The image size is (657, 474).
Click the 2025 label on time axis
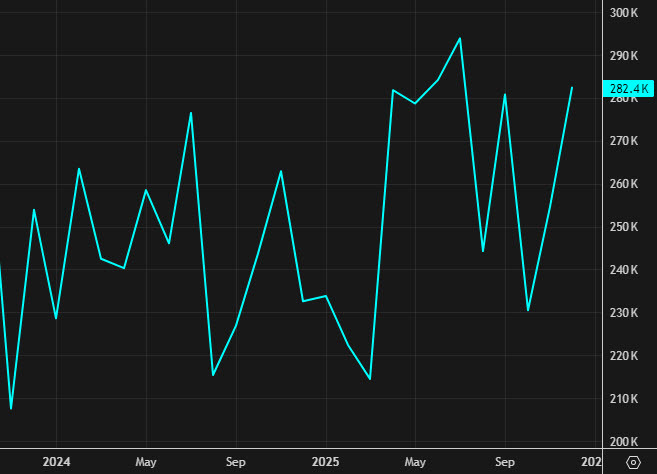325,462
